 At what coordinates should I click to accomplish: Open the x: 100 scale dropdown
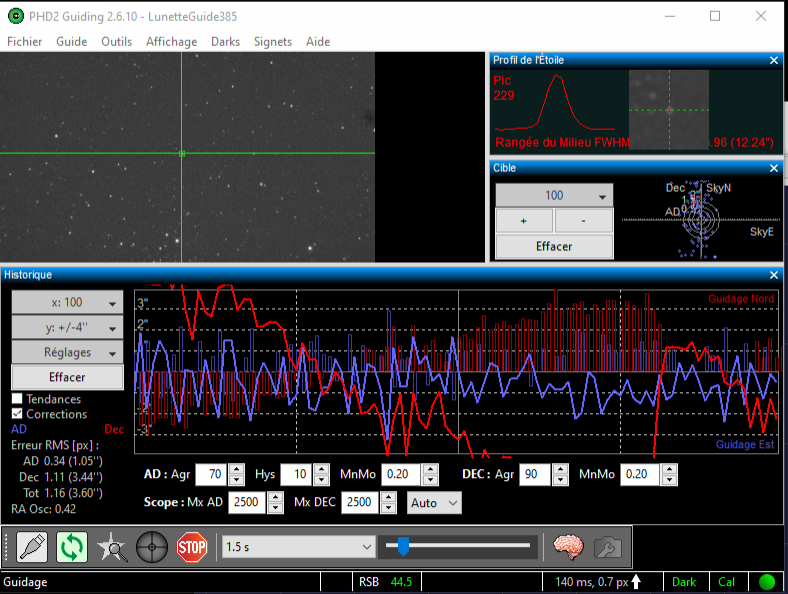[x=67, y=302]
